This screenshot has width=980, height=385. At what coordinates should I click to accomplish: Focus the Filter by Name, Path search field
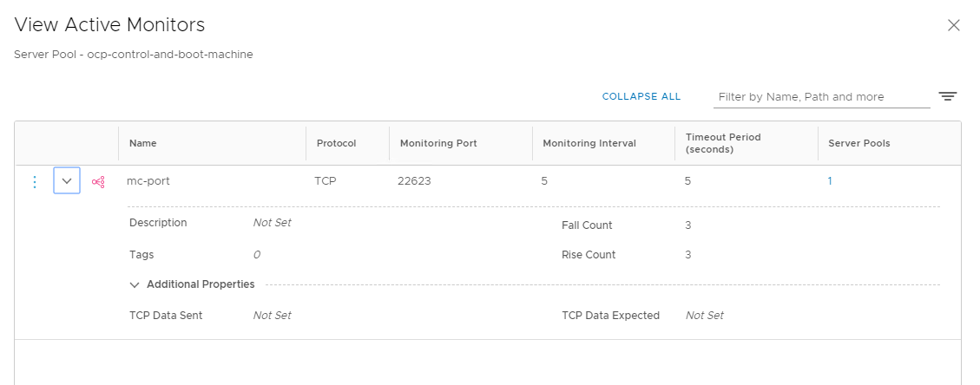[x=821, y=97]
